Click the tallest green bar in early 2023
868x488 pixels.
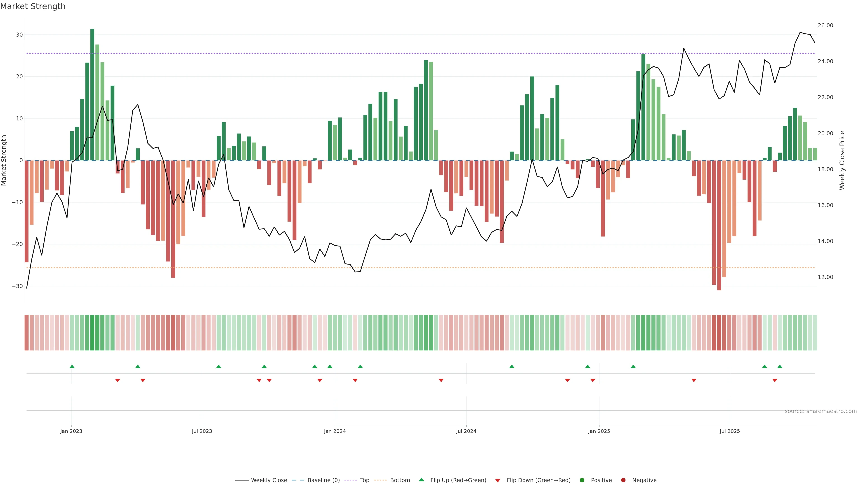coord(92,94)
